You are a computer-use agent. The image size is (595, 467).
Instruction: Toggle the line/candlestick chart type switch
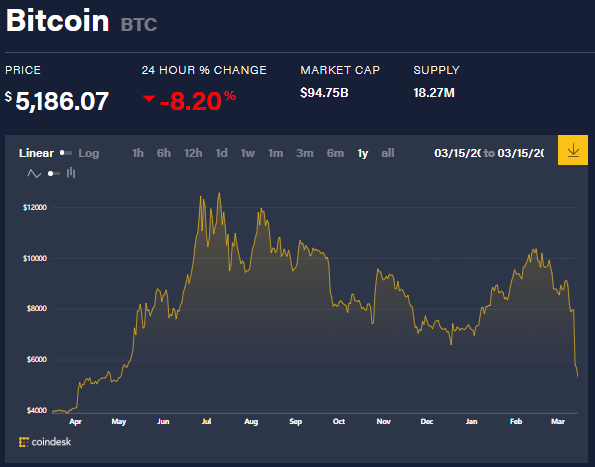pyautogui.click(x=54, y=174)
